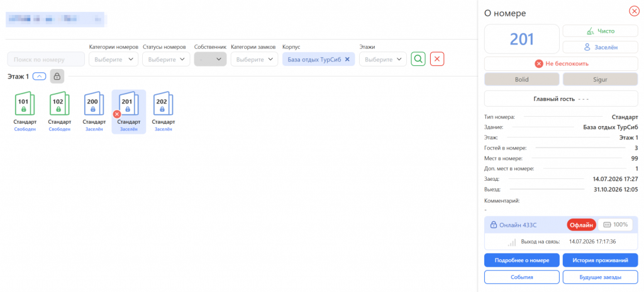The height and width of the screenshot is (292, 644).
Task: Open the Этажи dropdown
Action: click(383, 59)
